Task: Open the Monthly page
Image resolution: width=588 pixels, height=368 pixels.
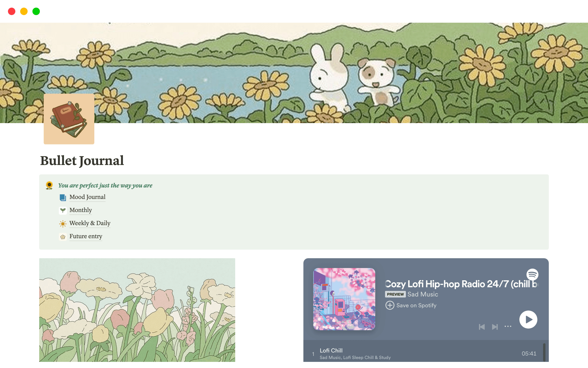Action: 81,210
